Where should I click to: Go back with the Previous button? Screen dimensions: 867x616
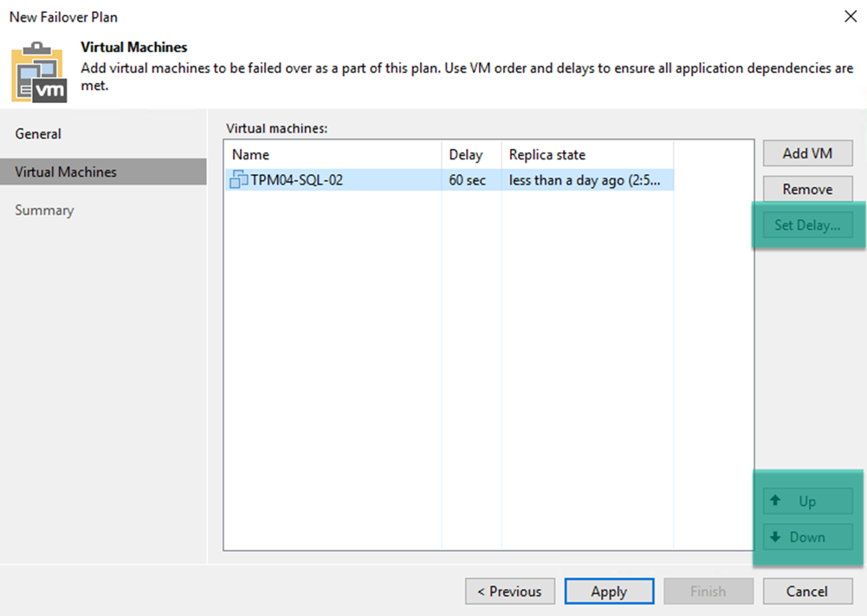pyautogui.click(x=510, y=591)
